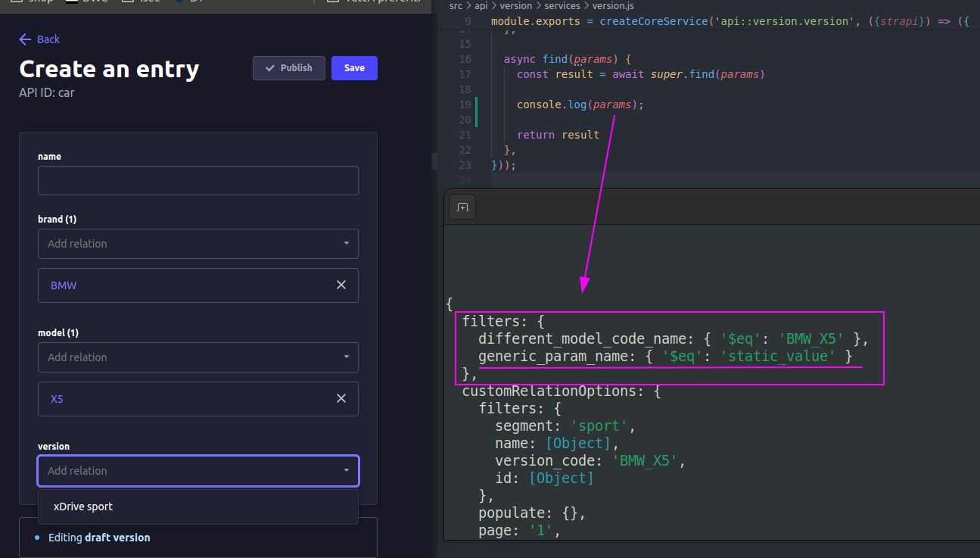Click the Save button
The image size is (980, 558).
click(354, 67)
